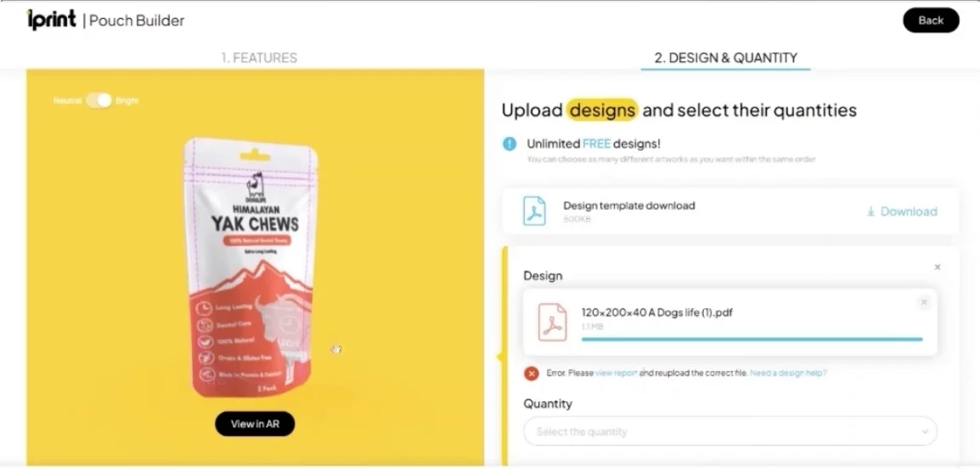The width and height of the screenshot is (980, 469).
Task: Click the blue info icon beside Unlimited FREE designs
Action: 510,144
